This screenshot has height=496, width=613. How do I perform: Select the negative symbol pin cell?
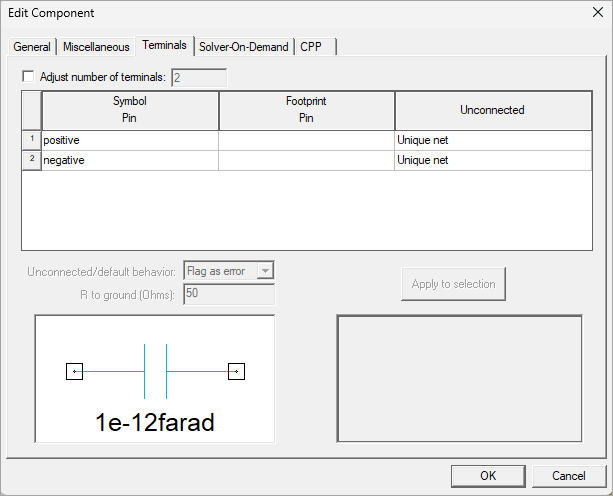point(130,160)
